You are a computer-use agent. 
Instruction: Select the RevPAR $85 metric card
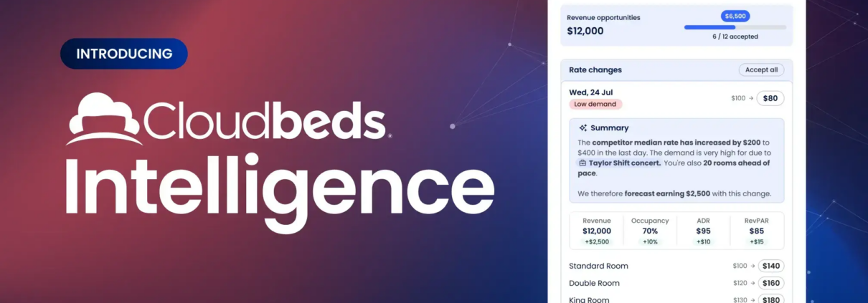click(756, 231)
